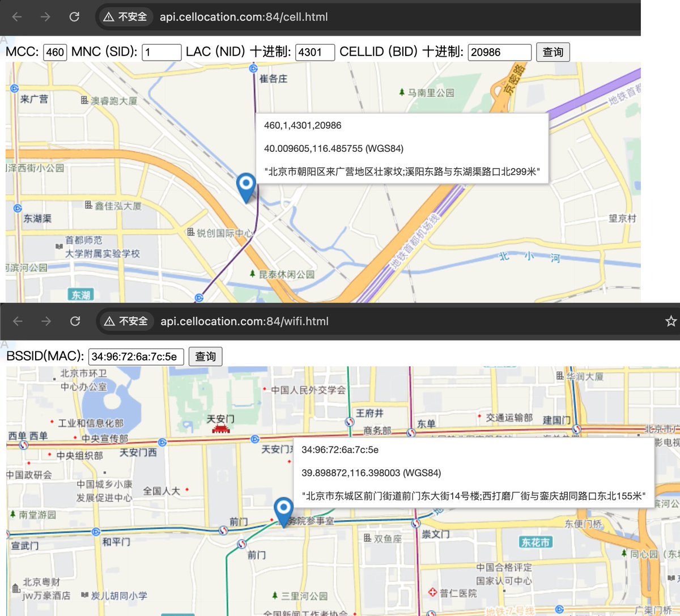This screenshot has height=616, width=680.
Task: Click the 中央组织部 map label
Action: point(80,455)
